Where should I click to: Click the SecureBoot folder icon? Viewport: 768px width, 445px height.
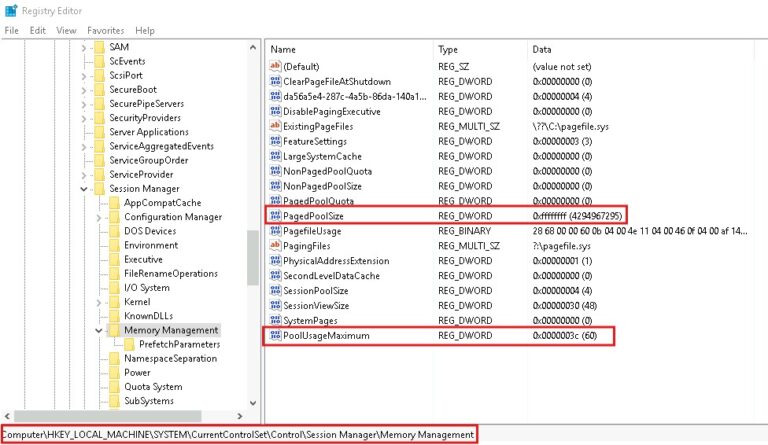click(x=98, y=89)
